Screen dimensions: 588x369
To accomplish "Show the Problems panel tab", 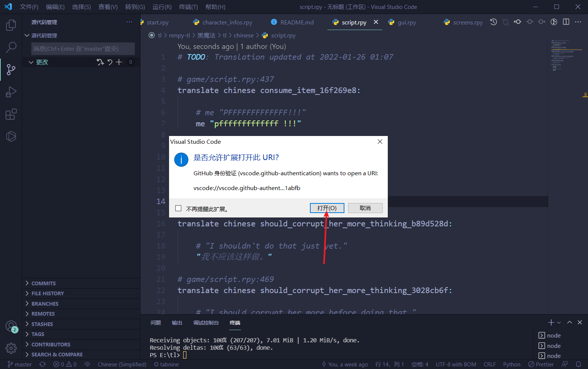I will coord(156,323).
